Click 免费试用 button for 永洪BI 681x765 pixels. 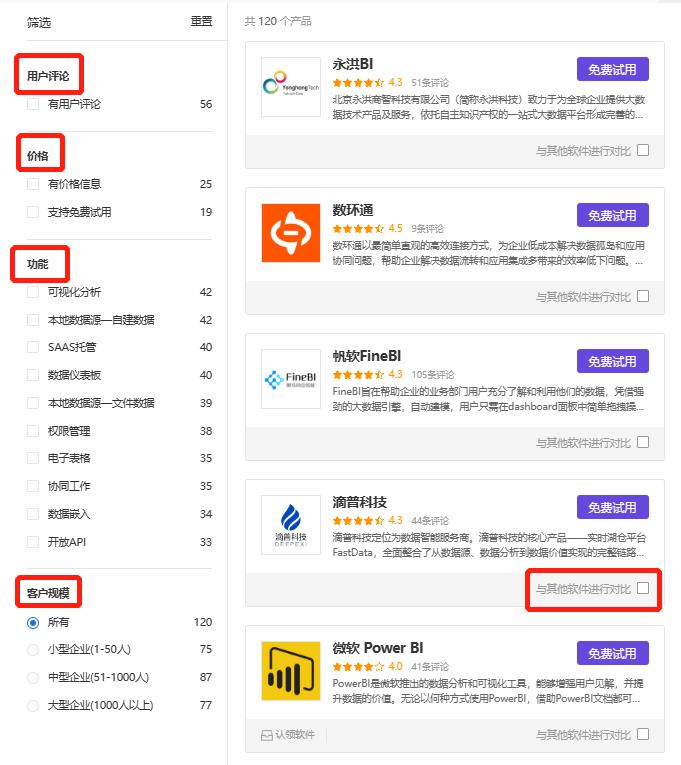click(613, 69)
